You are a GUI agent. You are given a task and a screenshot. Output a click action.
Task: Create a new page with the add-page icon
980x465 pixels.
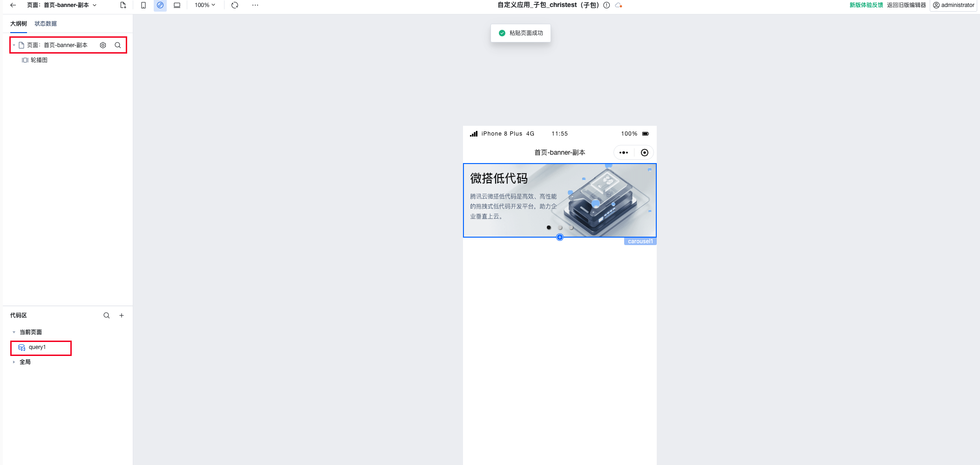pyautogui.click(x=123, y=5)
